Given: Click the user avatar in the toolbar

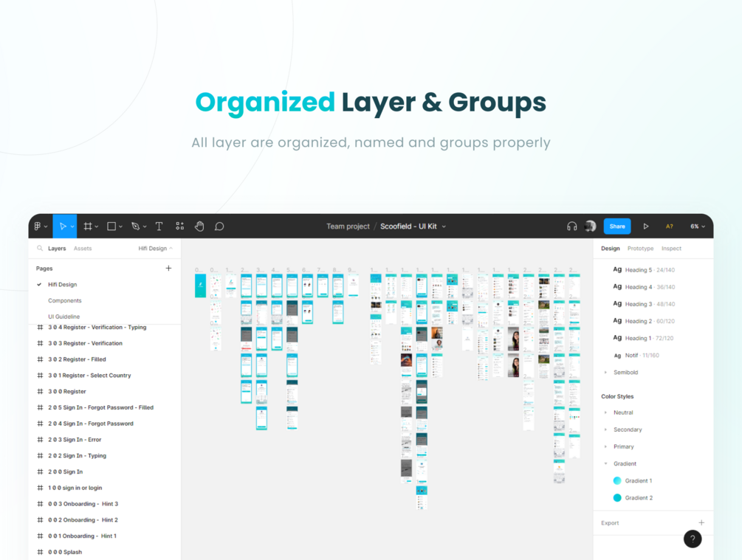Looking at the screenshot, I should coord(590,226).
